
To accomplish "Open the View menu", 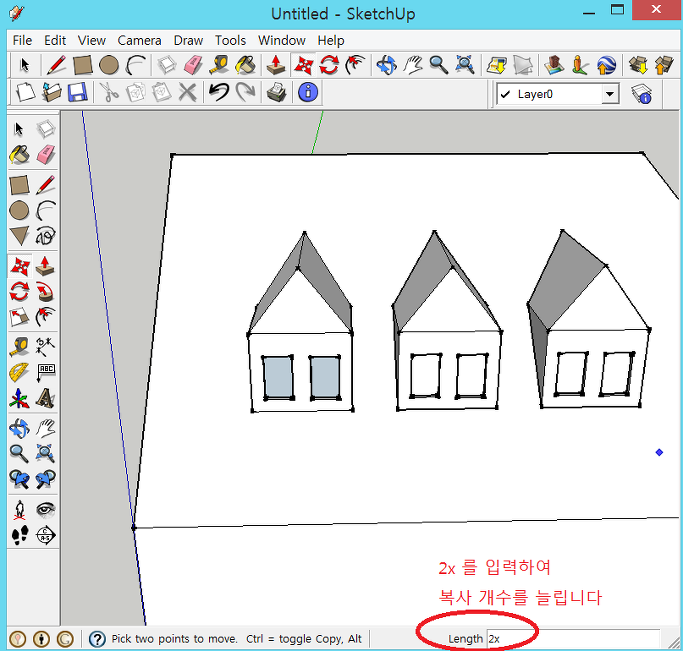I will tap(91, 40).
